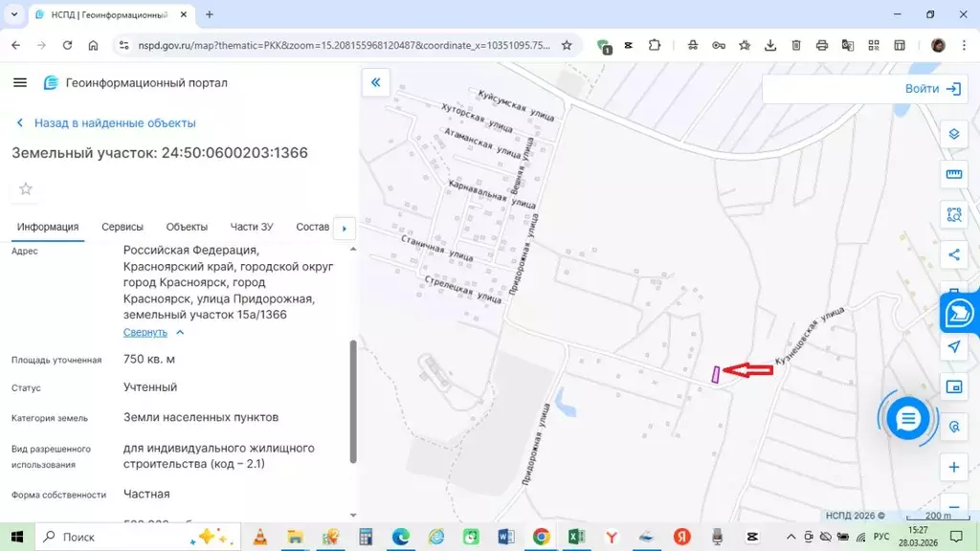
Task: Switch to the Сервисы tab
Action: [122, 227]
